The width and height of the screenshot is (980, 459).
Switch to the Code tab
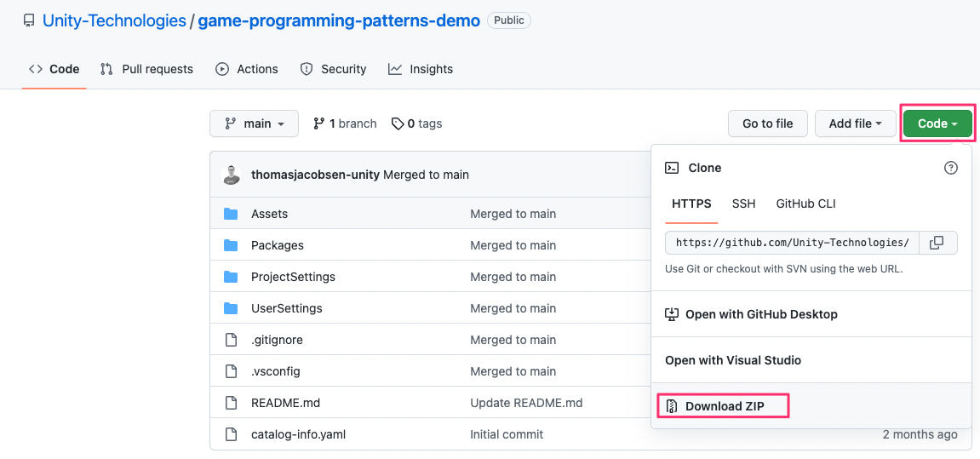54,69
